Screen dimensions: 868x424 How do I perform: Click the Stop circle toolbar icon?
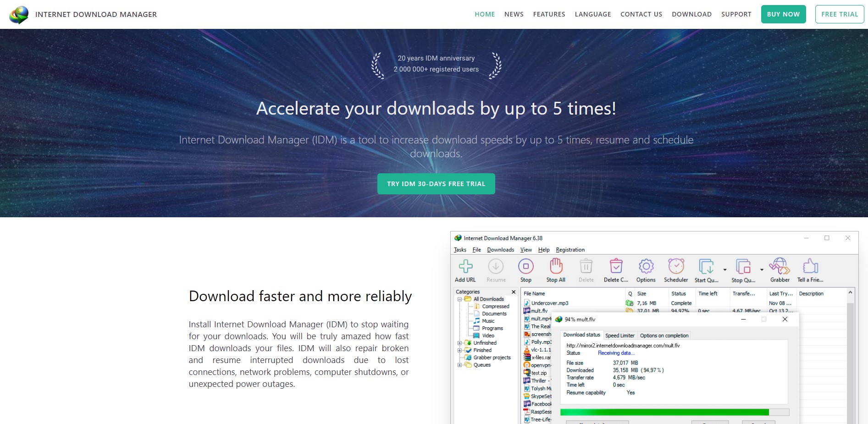pyautogui.click(x=526, y=266)
